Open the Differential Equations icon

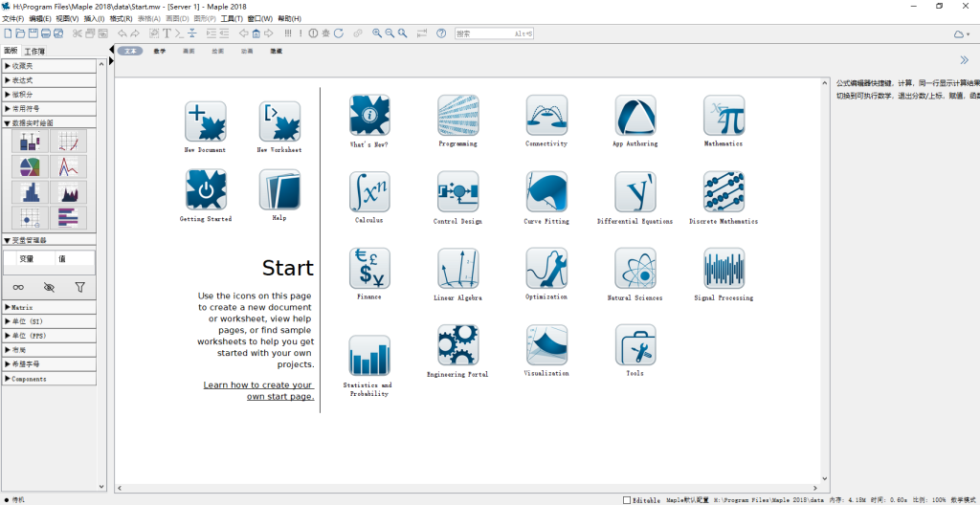635,191
